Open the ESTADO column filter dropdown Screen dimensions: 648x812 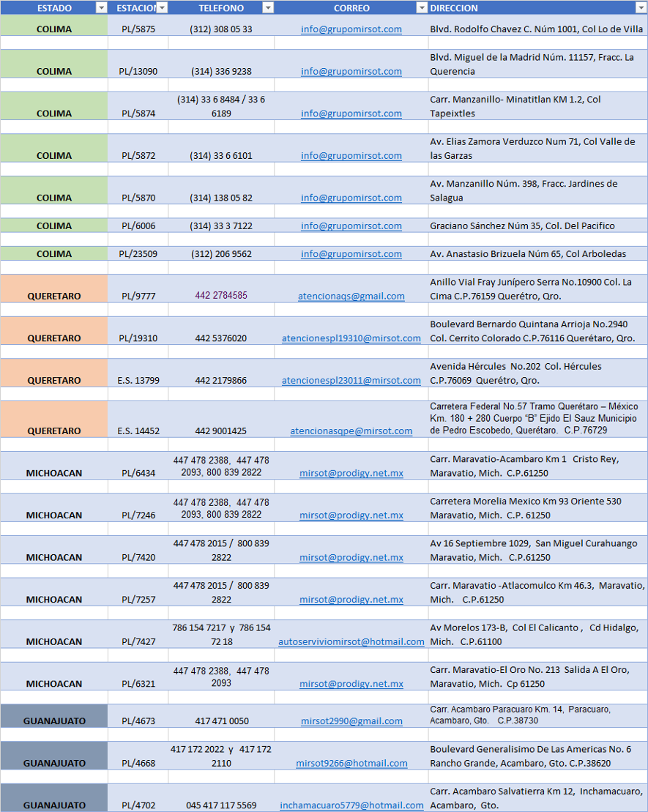pos(101,8)
